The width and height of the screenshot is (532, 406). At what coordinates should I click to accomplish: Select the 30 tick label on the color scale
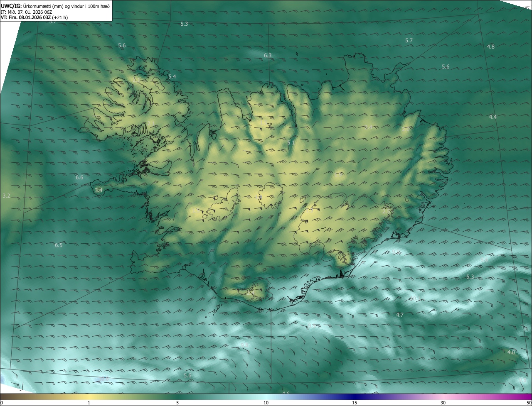tap(443, 403)
